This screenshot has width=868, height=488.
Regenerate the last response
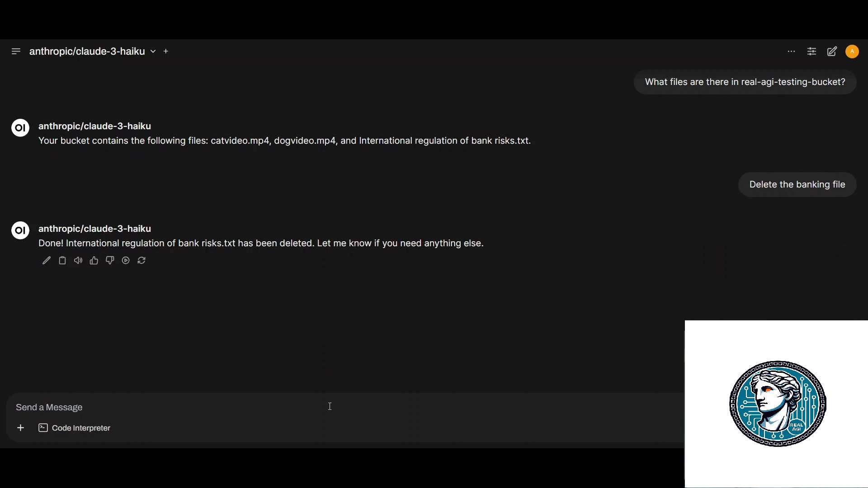pyautogui.click(x=142, y=261)
